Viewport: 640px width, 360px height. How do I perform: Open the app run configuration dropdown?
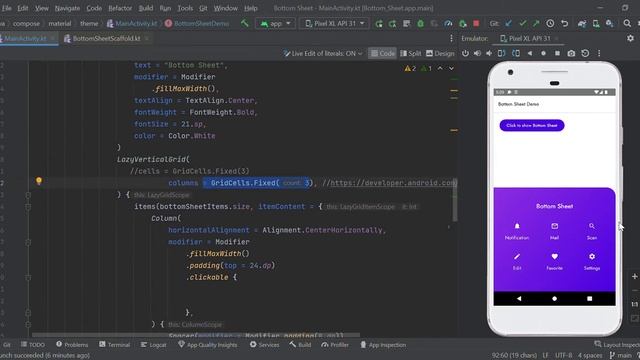(276, 23)
